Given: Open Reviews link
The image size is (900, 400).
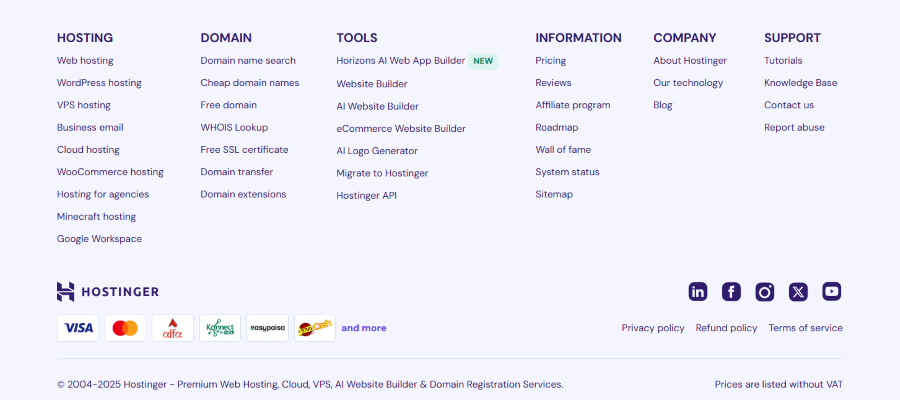Looking at the screenshot, I should coord(553,83).
